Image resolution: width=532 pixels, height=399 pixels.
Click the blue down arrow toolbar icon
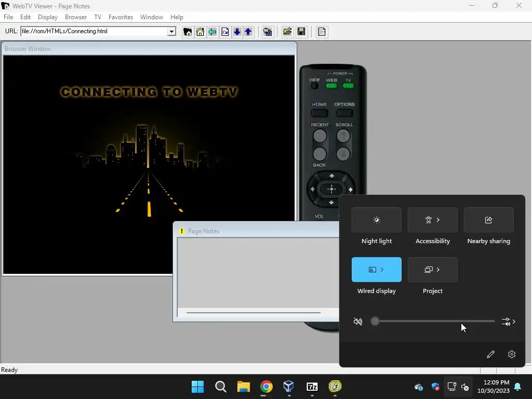tap(237, 32)
